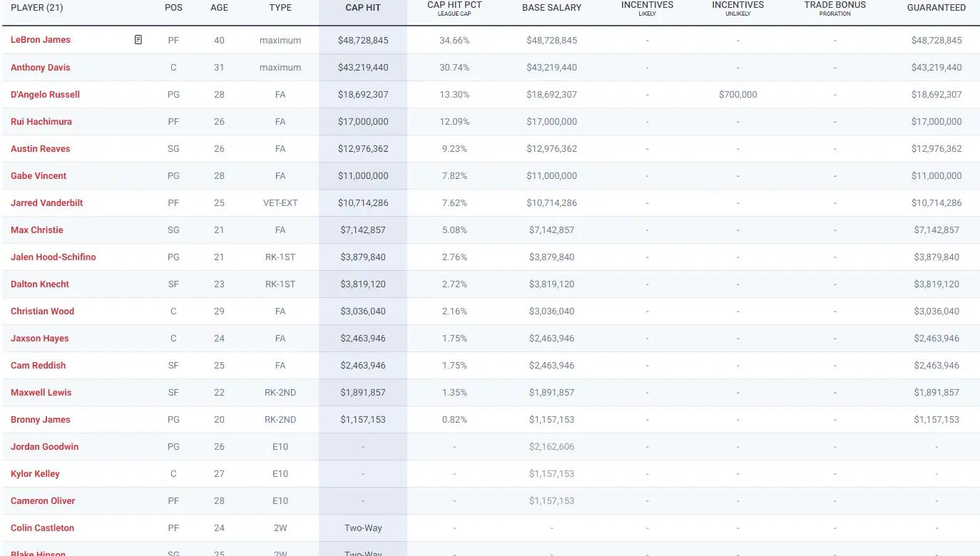Screen dimensions: 980x556
Task: Select Rui Hachimura cap hit $17,000,000
Action: tap(363, 121)
